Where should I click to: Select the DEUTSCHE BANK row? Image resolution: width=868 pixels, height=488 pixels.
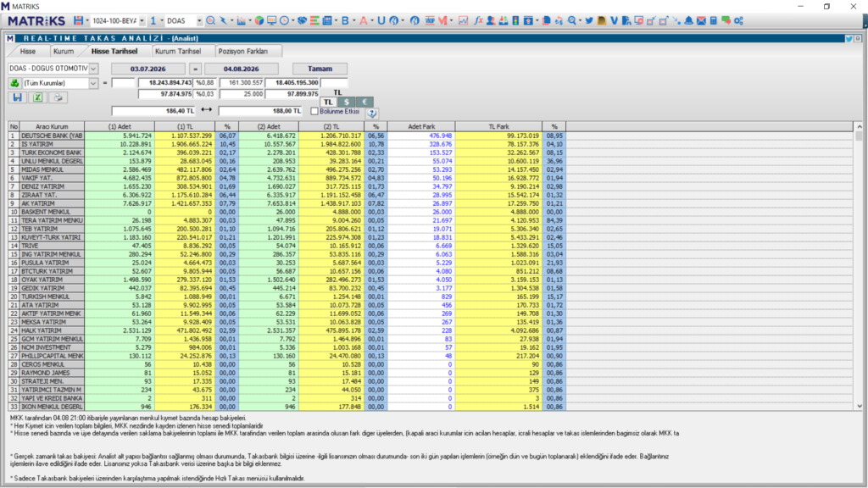pyautogui.click(x=287, y=136)
